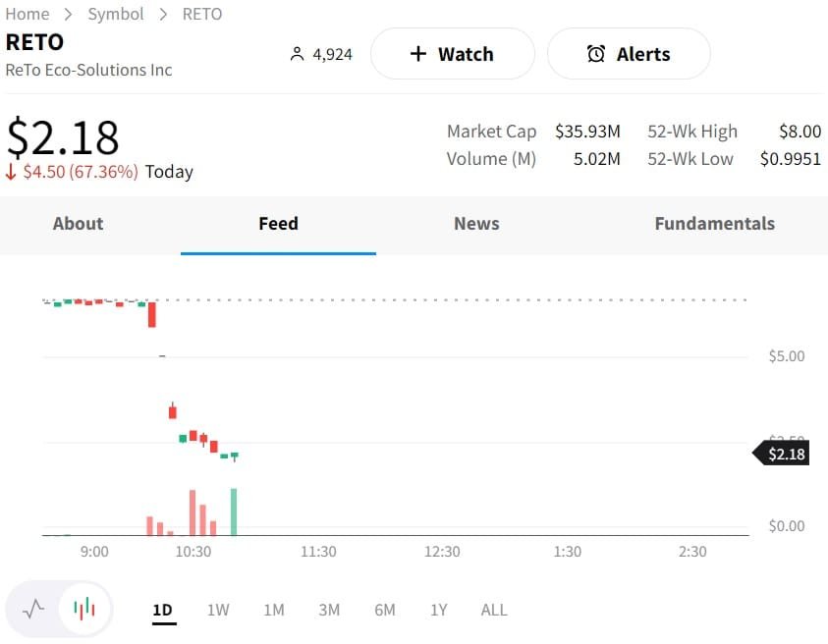Open the Fundamentals tab
Viewport: 828px width, 644px height.
714,224
